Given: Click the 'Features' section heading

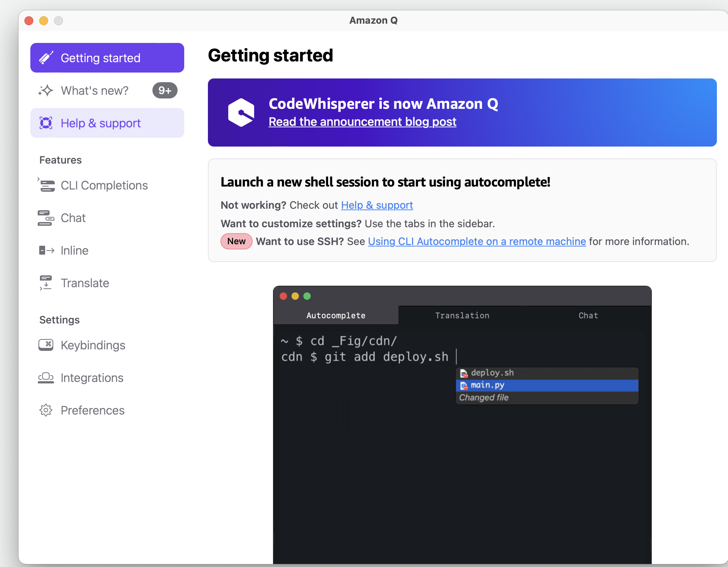Looking at the screenshot, I should [x=60, y=160].
